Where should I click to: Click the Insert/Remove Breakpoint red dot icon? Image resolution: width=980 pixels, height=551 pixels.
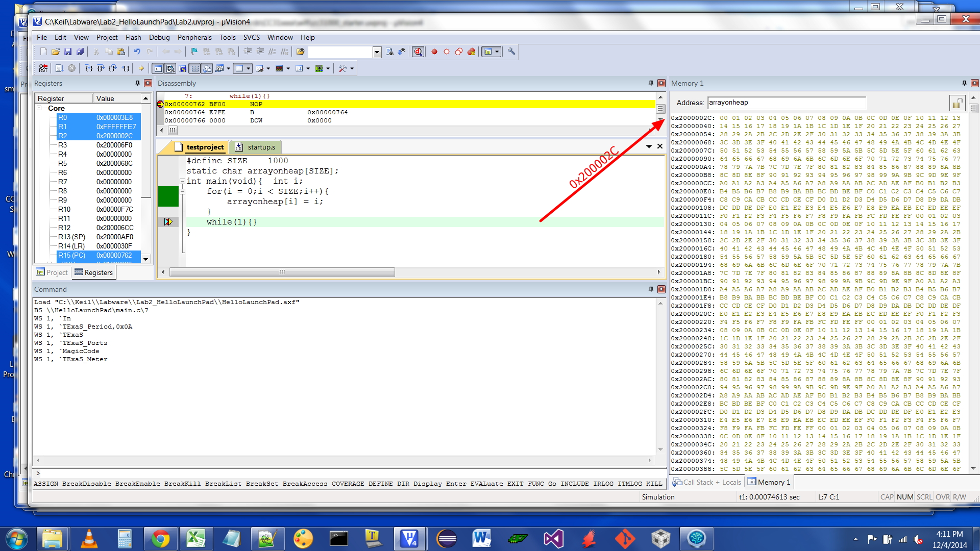(434, 52)
